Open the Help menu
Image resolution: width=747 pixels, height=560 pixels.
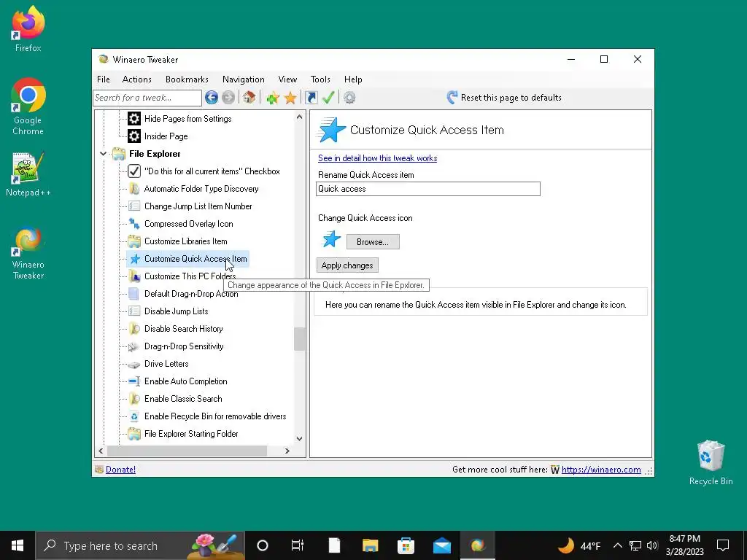[353, 79]
